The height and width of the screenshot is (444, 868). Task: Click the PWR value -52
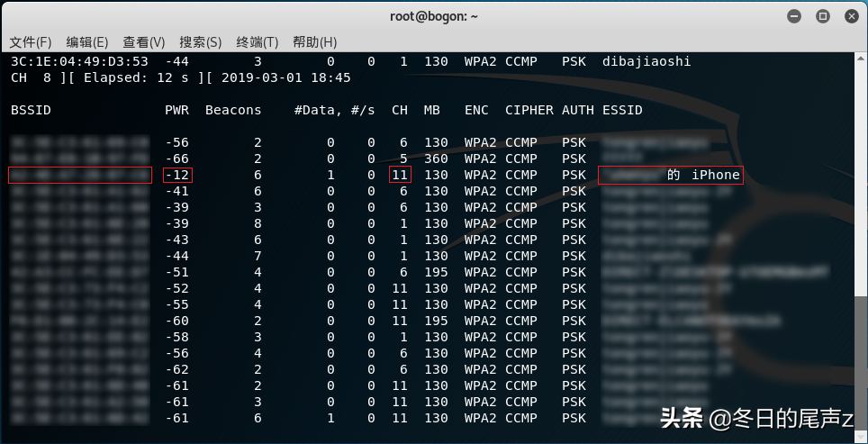pos(177,288)
